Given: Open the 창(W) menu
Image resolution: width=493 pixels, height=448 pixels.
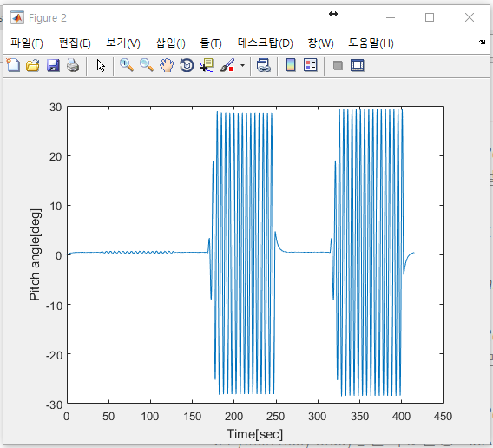Looking at the screenshot, I should 320,43.
